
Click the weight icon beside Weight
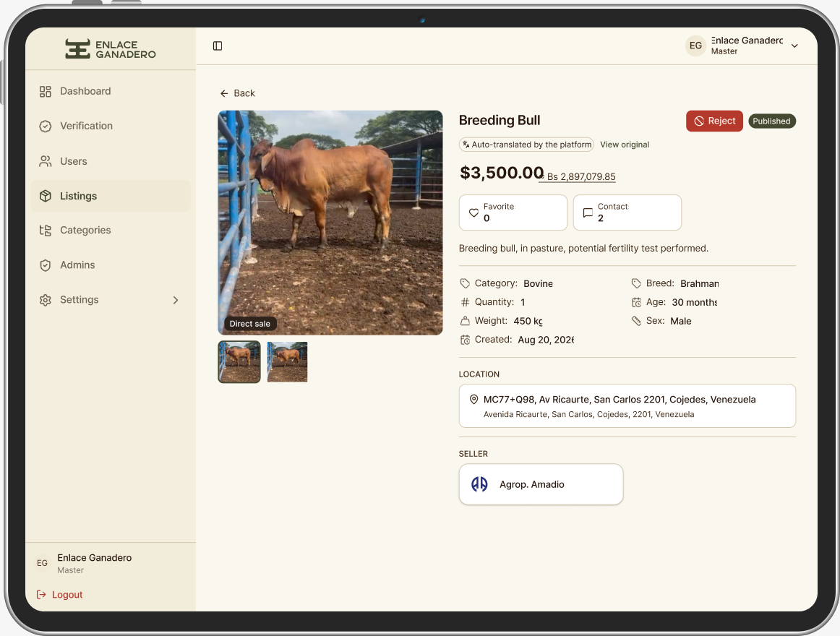(465, 321)
